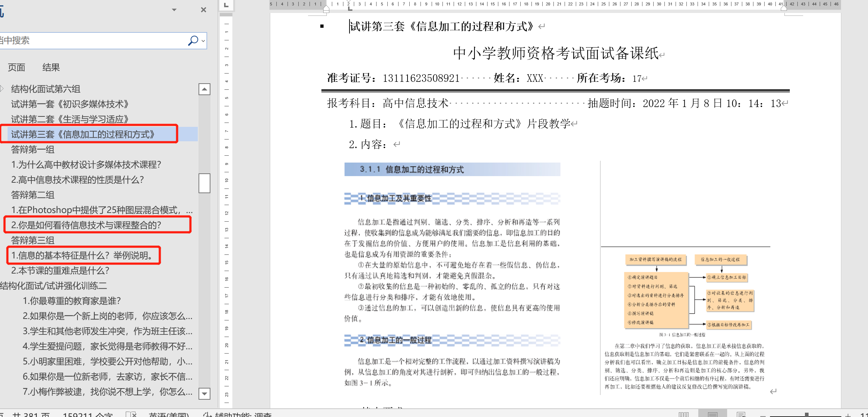
Task: Go to heading 答辩第一组
Action: (33, 150)
